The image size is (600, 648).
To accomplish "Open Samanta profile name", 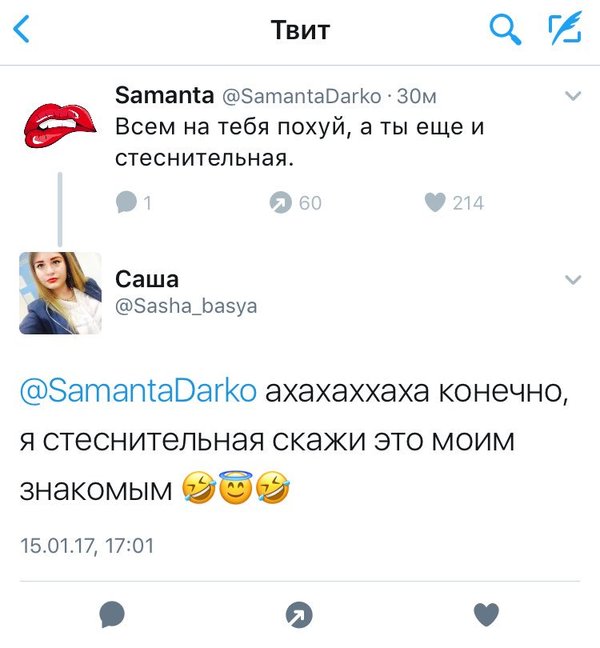I will 164,95.
